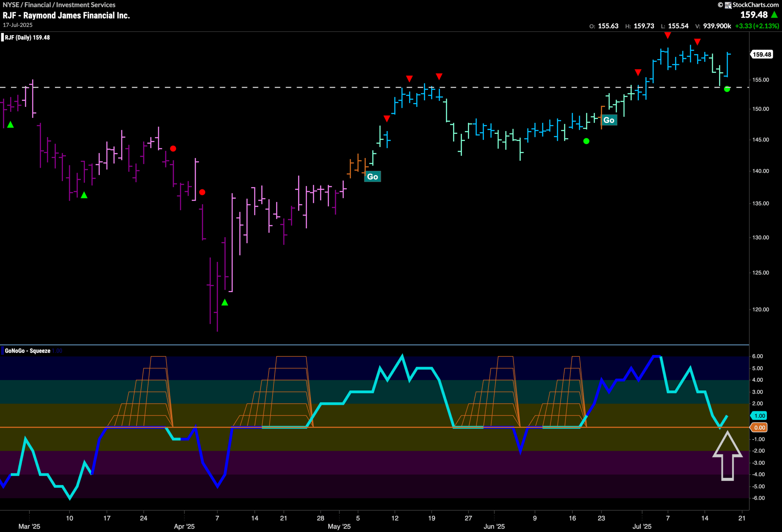Click the 159.48 price flag on the price axis
Viewport: 782px width, 532px height.
762,54
